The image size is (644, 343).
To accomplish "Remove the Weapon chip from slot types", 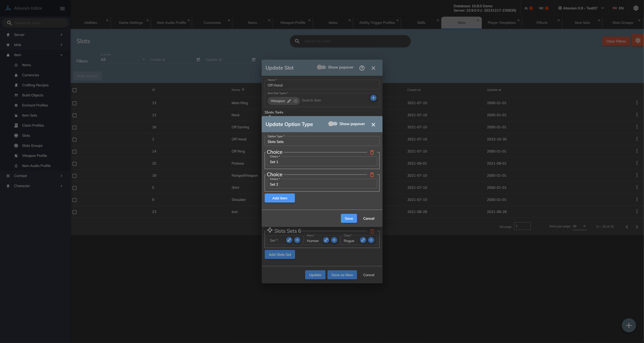I will pyautogui.click(x=296, y=101).
